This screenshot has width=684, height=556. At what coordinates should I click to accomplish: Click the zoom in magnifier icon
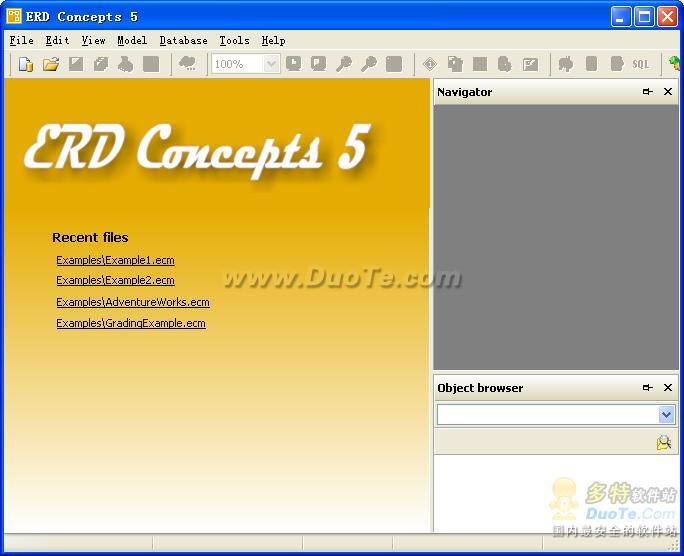tap(344, 64)
